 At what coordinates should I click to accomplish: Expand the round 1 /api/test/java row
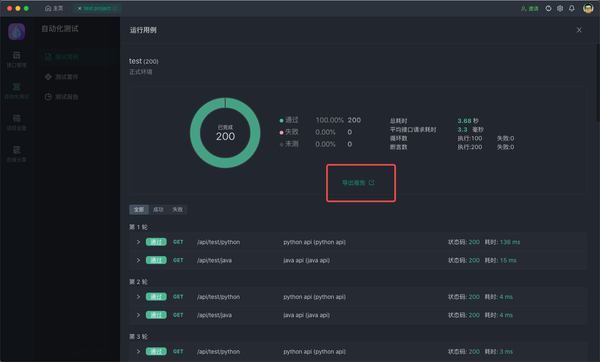pyautogui.click(x=138, y=260)
